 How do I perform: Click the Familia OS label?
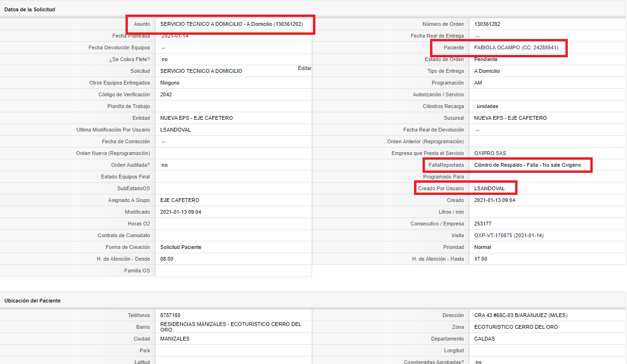[137, 271]
